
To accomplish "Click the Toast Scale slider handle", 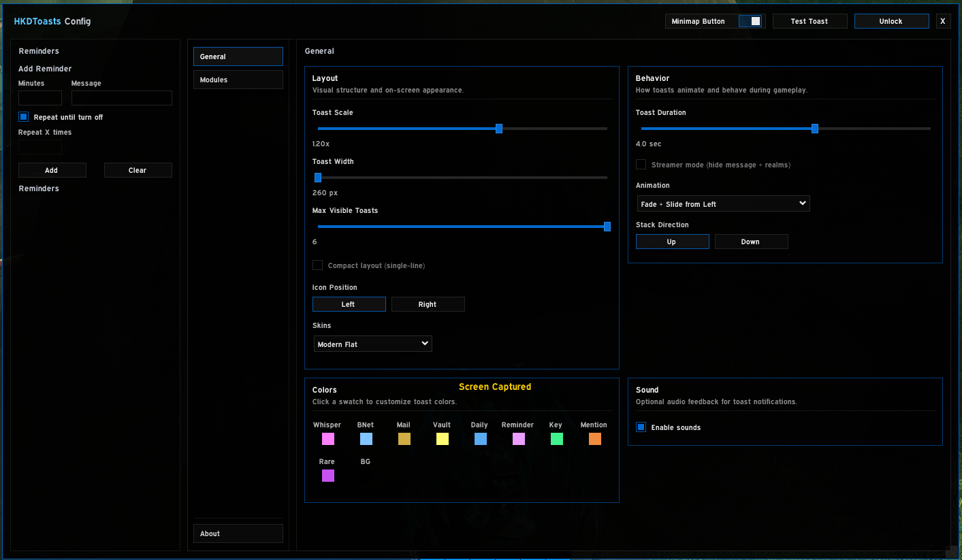I will (499, 129).
